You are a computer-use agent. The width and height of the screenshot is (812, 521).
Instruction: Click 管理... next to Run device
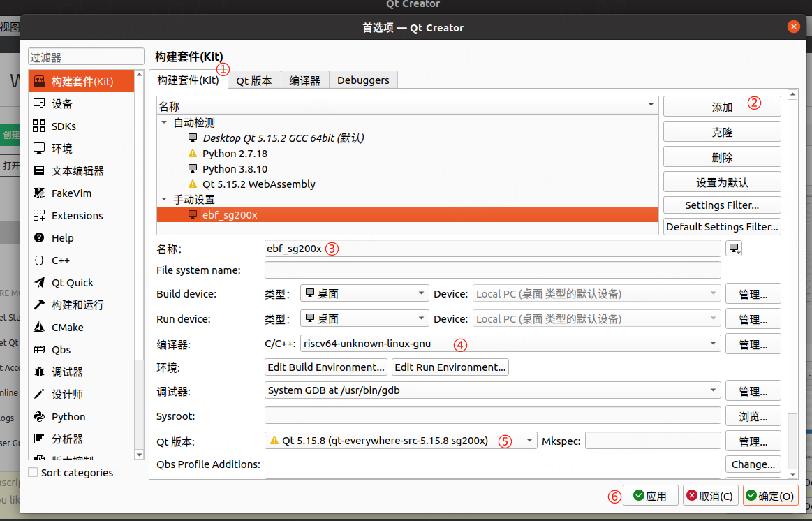click(753, 319)
